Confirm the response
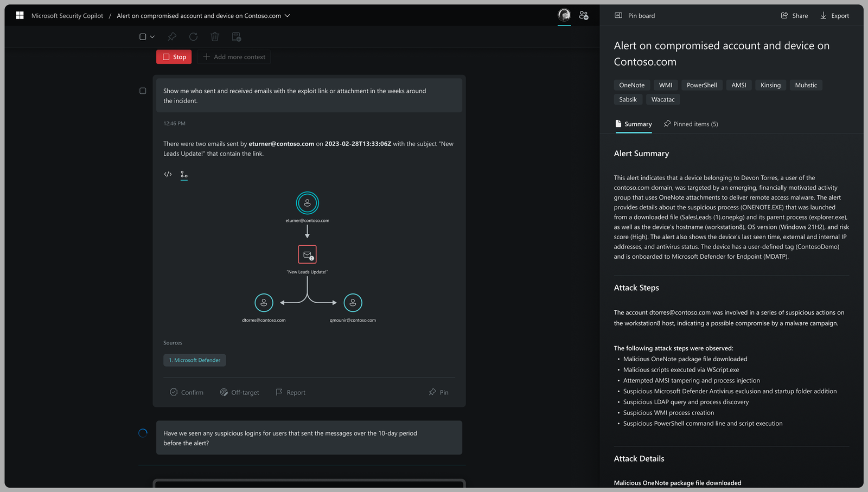Image resolution: width=868 pixels, height=492 pixels. coord(187,392)
